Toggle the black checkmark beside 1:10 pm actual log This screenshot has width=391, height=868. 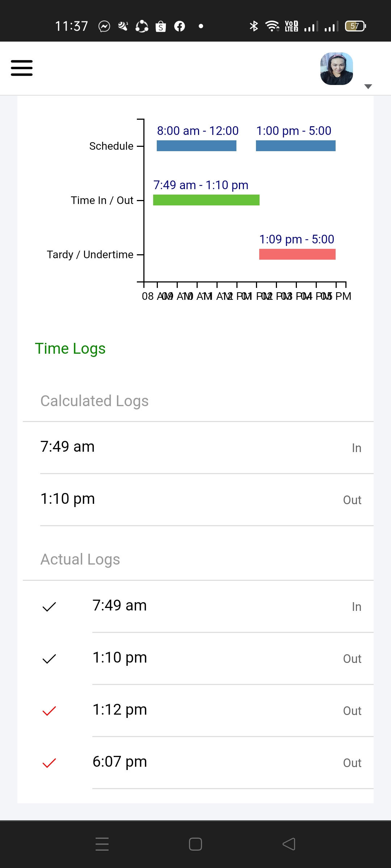[49, 659]
